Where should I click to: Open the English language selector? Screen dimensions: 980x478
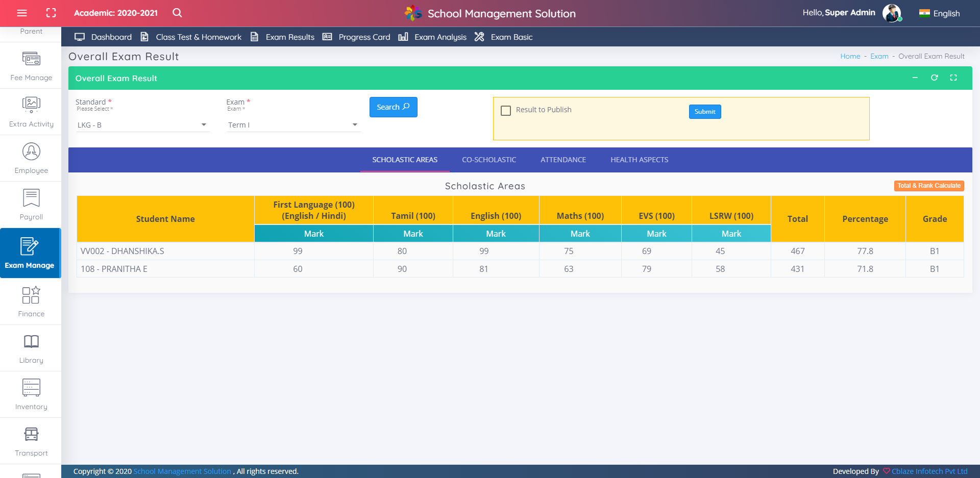pyautogui.click(x=940, y=14)
